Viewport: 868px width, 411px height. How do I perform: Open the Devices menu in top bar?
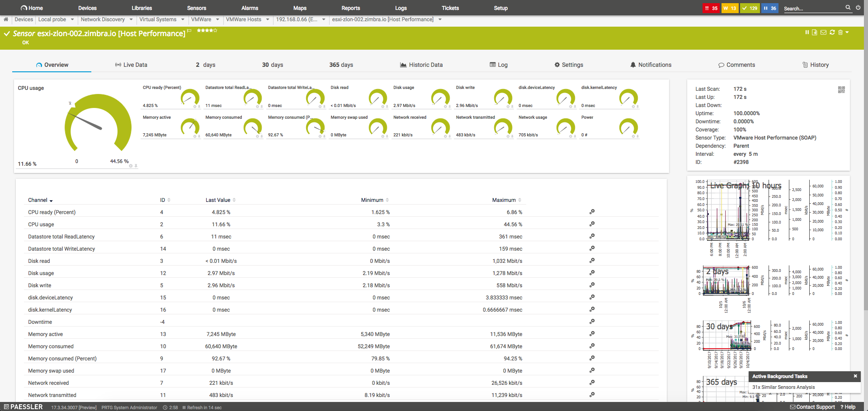(x=87, y=8)
